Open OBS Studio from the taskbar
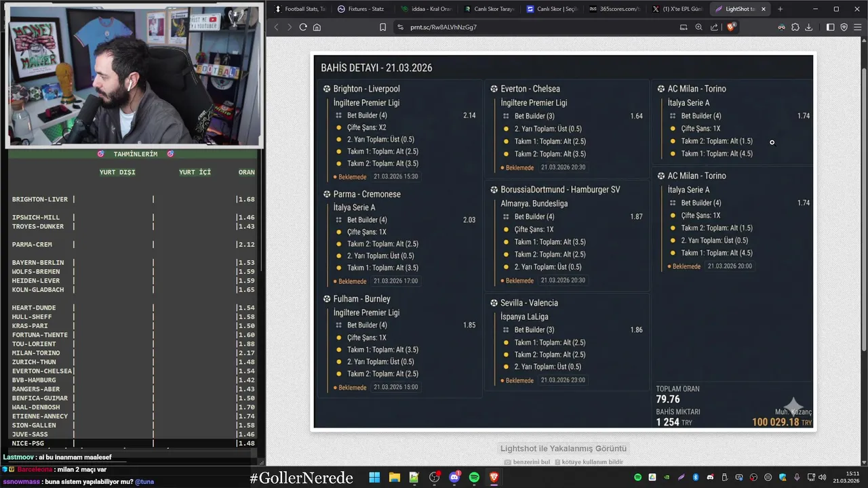The image size is (868, 488). (x=435, y=477)
